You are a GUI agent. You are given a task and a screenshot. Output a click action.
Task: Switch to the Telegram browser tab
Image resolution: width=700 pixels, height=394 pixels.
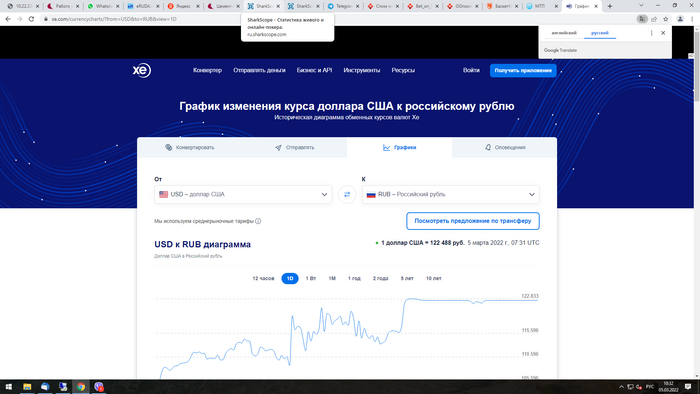pyautogui.click(x=343, y=6)
